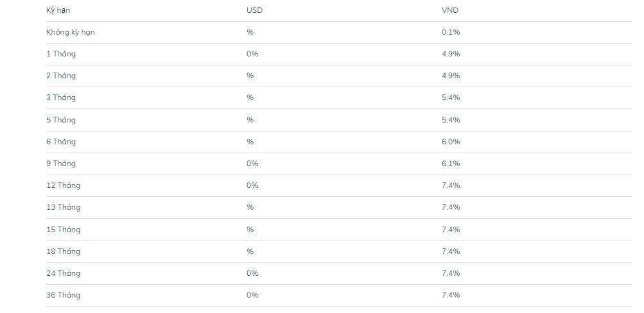
Task: Click the USD rate for 1 Tháng
Action: point(252,54)
